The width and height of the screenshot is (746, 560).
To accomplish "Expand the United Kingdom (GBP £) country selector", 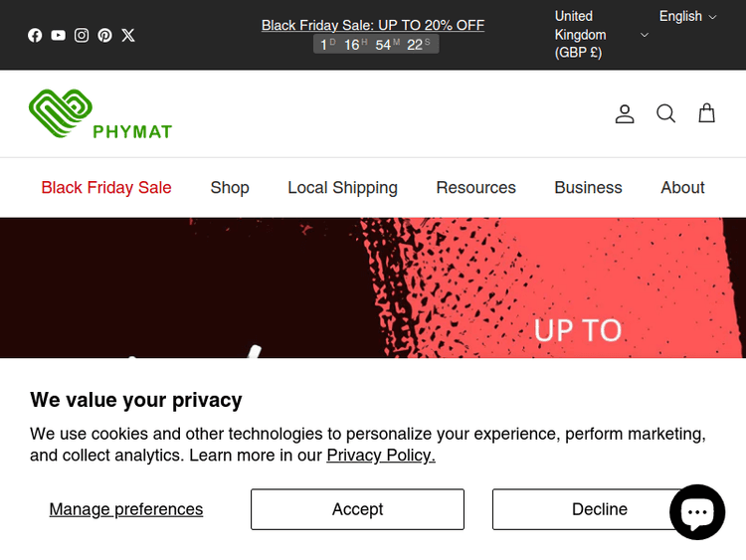I will tap(601, 35).
